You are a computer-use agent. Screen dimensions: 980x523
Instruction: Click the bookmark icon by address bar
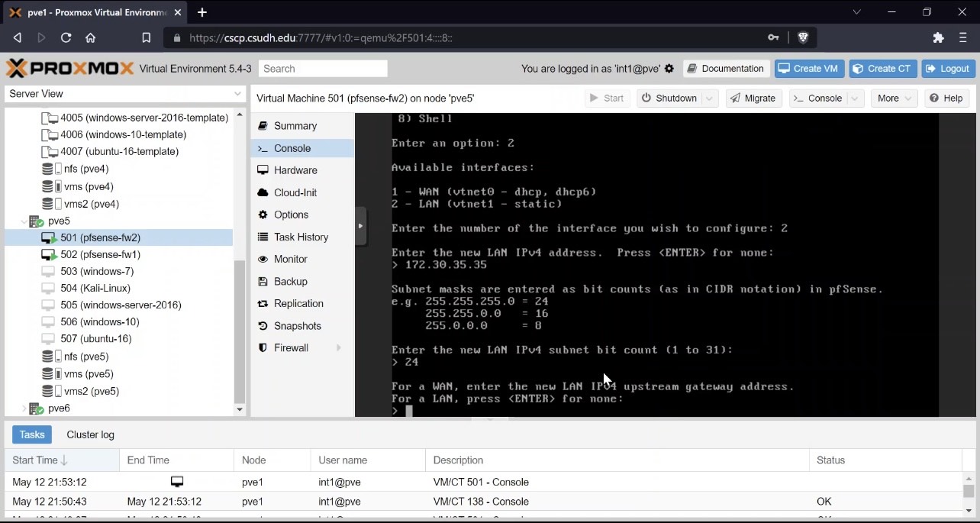pyautogui.click(x=147, y=37)
